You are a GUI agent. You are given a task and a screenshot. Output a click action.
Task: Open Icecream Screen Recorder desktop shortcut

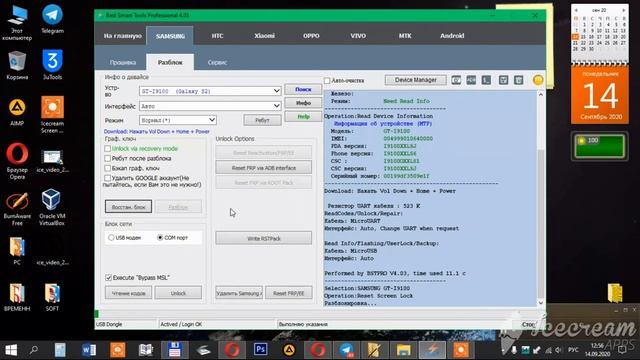52,114
